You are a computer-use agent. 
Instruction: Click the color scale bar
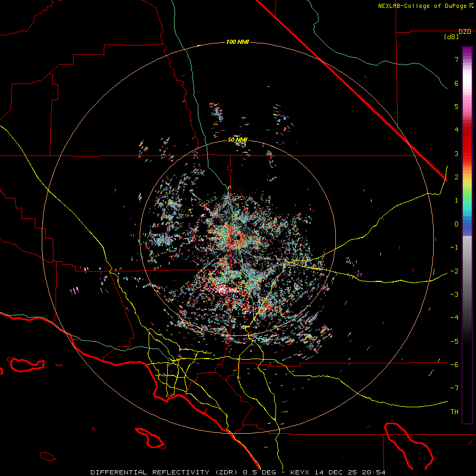coord(467,235)
